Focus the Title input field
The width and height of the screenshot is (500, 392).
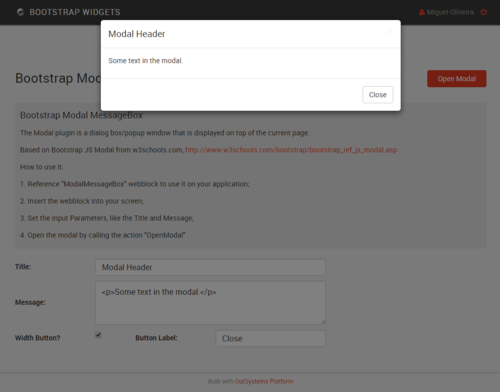210,267
